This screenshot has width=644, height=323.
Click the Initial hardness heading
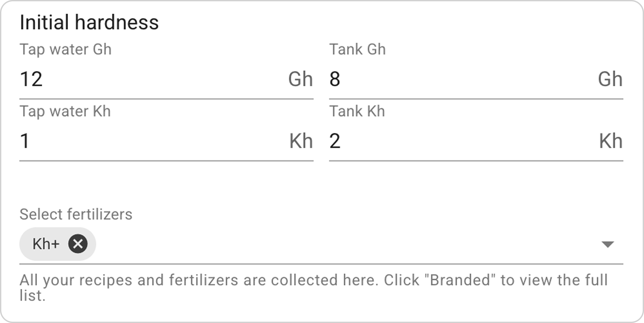pos(89,22)
